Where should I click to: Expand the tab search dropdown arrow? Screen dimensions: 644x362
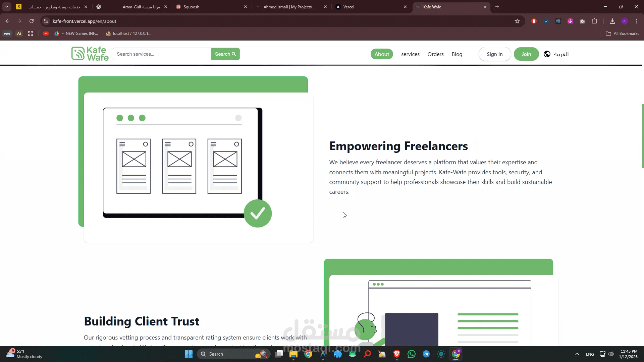(7, 7)
